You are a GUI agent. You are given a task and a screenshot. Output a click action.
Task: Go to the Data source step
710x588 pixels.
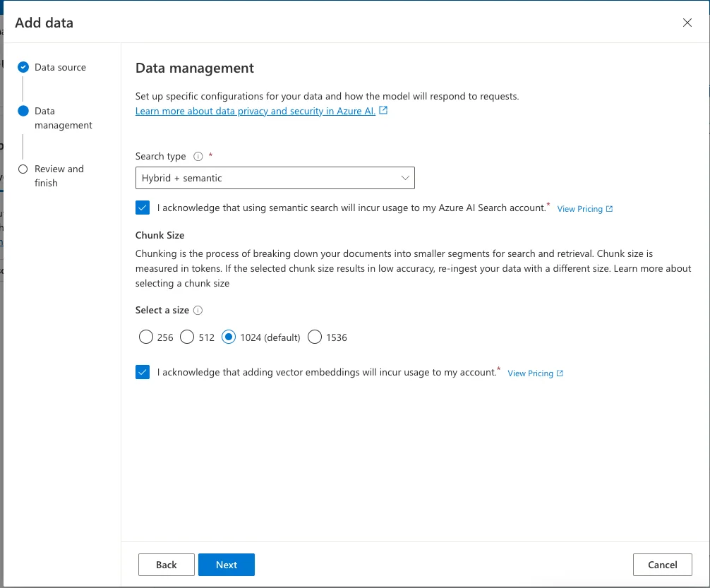pos(60,67)
